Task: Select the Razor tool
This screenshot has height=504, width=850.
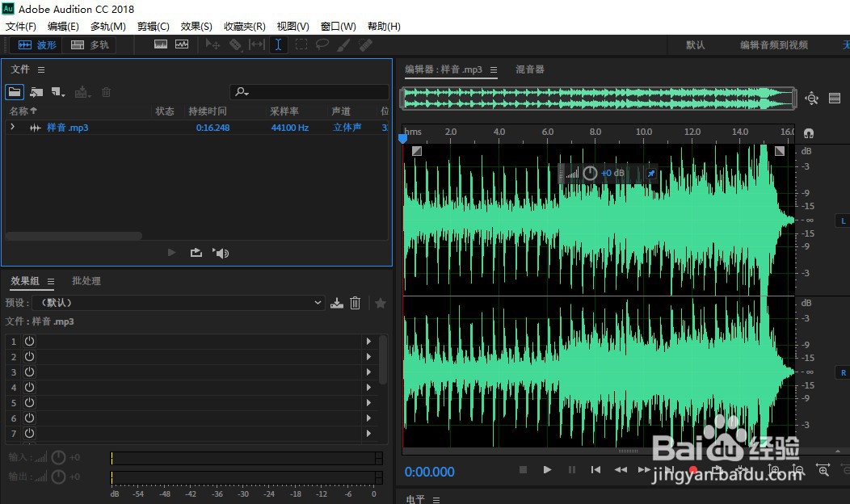Action: pyautogui.click(x=235, y=44)
